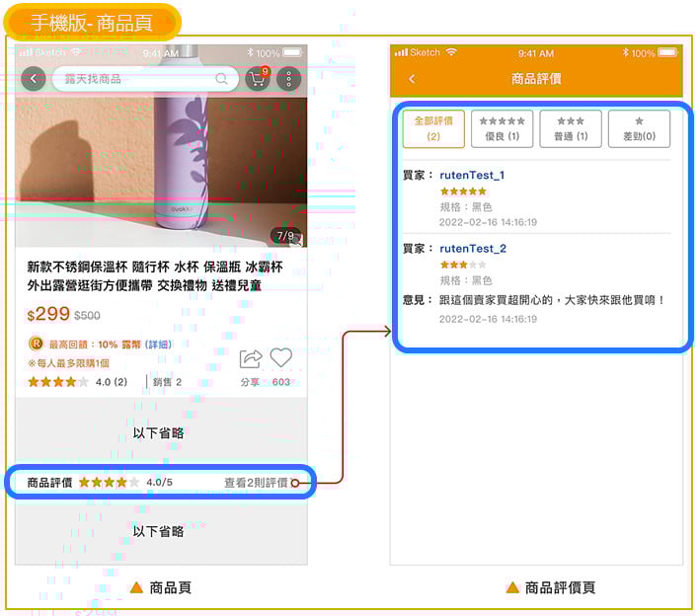Image resolution: width=699 pixels, height=616 pixels.
Task: Select the 優良 (1) filter tab
Action: pos(502,128)
